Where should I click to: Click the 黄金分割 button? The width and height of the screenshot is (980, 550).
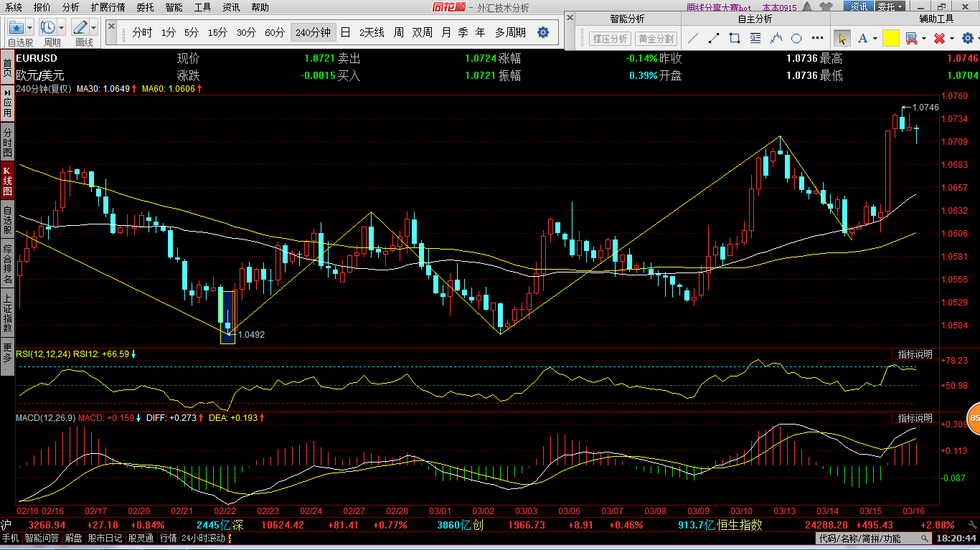click(656, 39)
